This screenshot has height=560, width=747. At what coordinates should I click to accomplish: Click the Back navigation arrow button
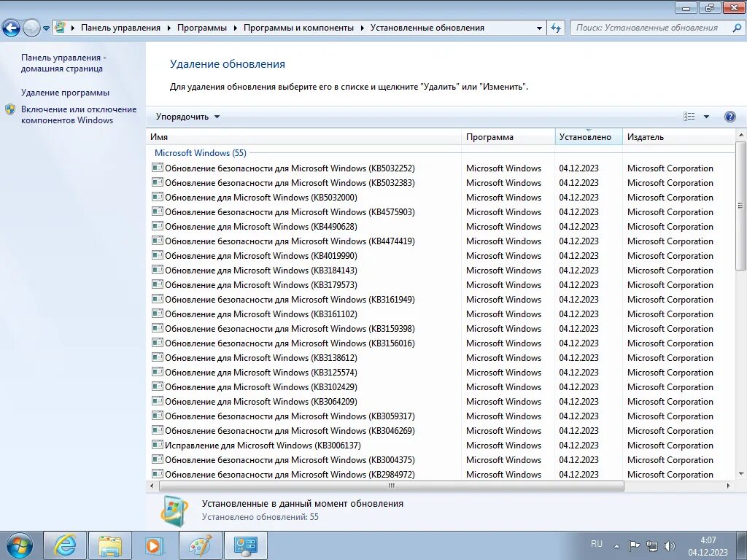12,28
